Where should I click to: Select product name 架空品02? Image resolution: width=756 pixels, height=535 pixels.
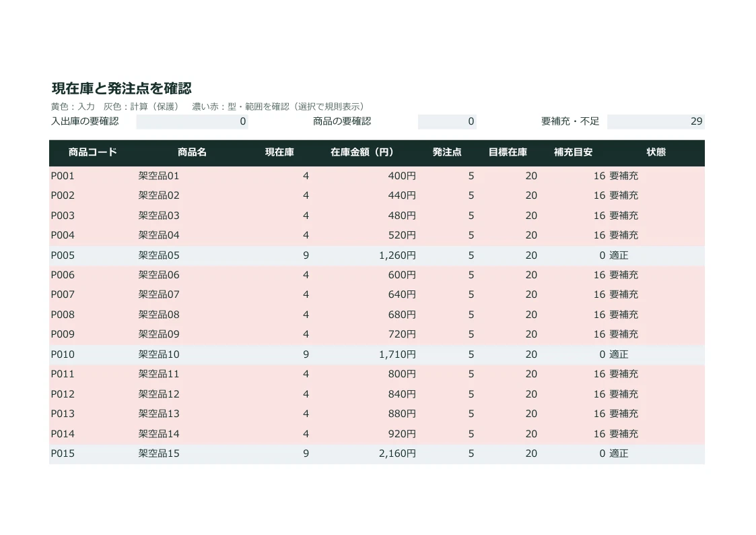click(159, 196)
